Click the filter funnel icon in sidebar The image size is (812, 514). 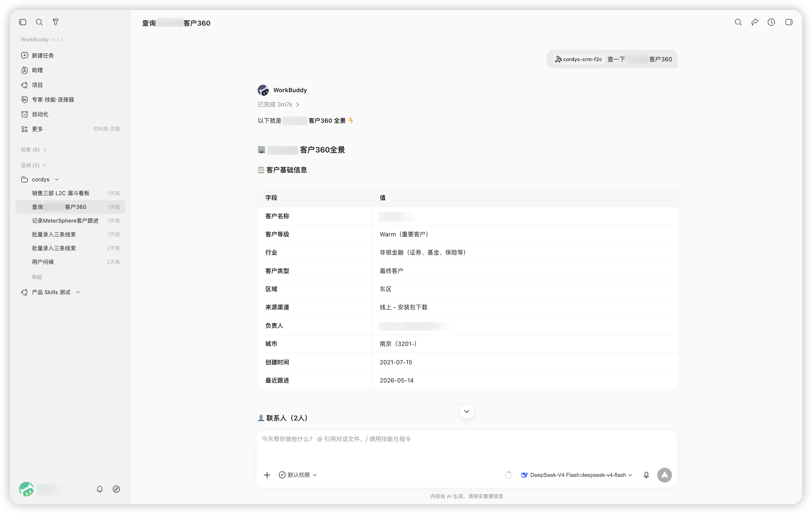coord(56,22)
